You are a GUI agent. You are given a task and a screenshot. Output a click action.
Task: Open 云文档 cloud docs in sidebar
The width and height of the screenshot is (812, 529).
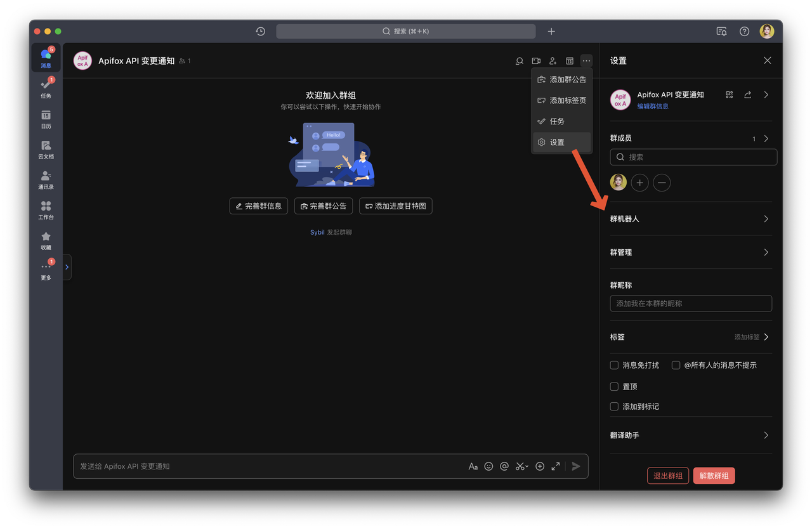(x=46, y=149)
